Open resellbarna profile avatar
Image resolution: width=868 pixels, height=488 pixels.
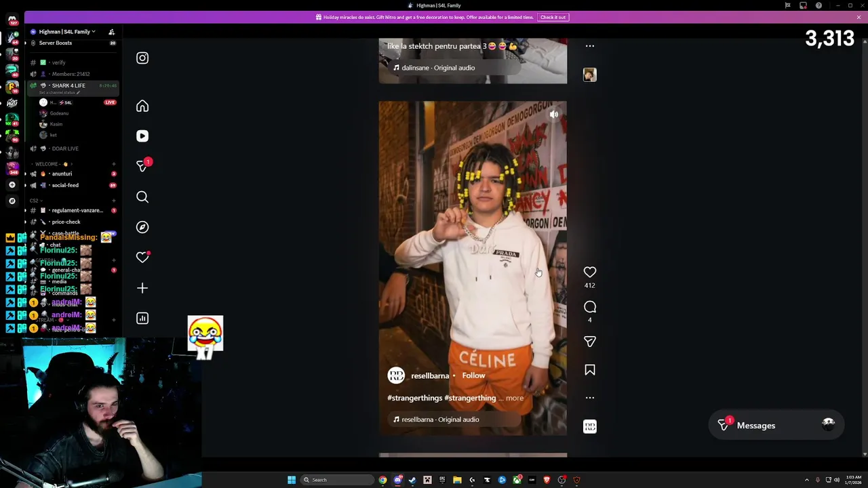tap(396, 375)
